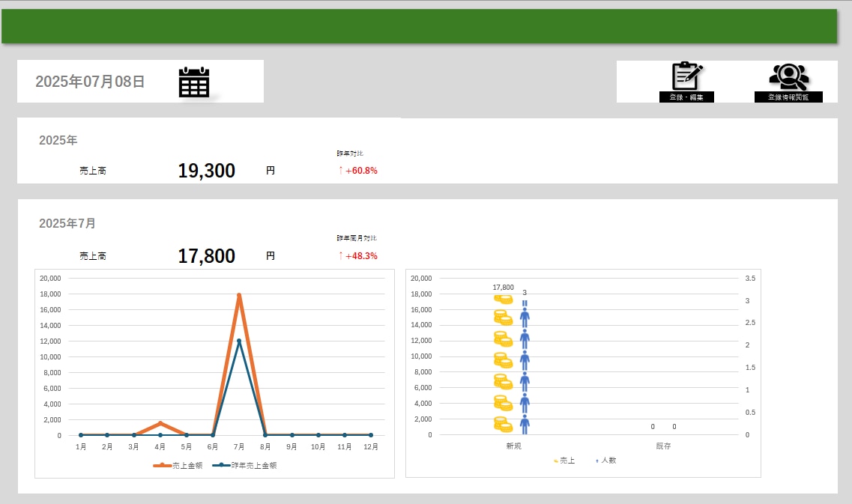Click the 昨年対比 label
Screen dimensions: 852x504
[x=350, y=154]
